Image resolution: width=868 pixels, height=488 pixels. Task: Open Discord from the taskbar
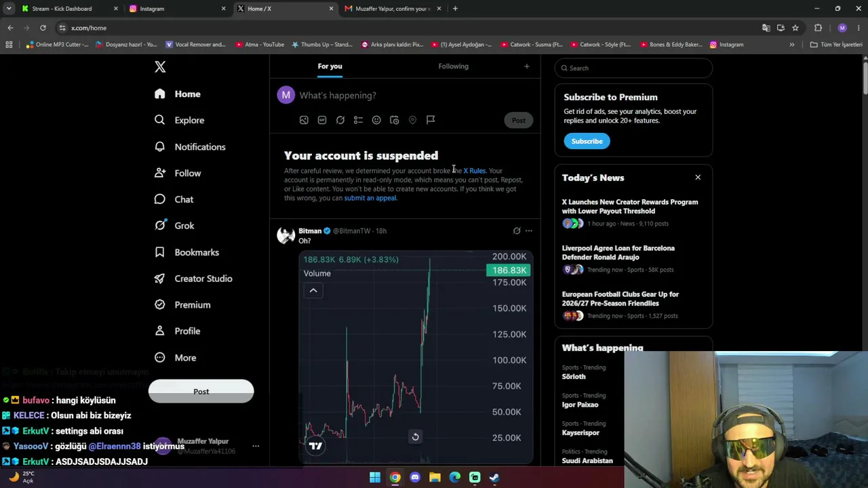click(x=415, y=477)
